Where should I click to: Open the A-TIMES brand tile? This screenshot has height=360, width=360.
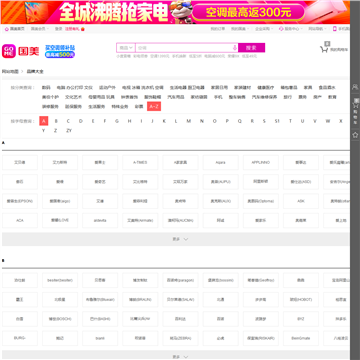pyautogui.click(x=140, y=162)
